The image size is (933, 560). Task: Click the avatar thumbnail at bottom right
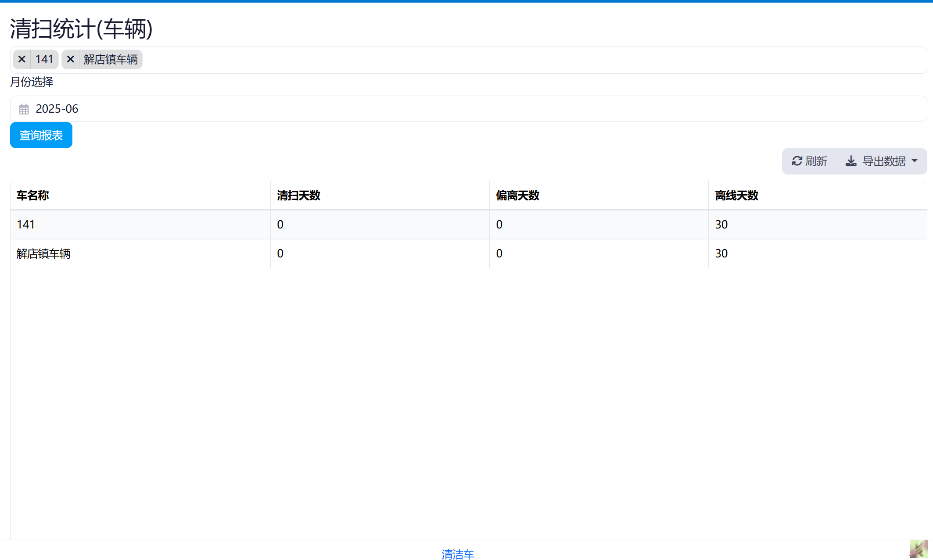coord(918,549)
